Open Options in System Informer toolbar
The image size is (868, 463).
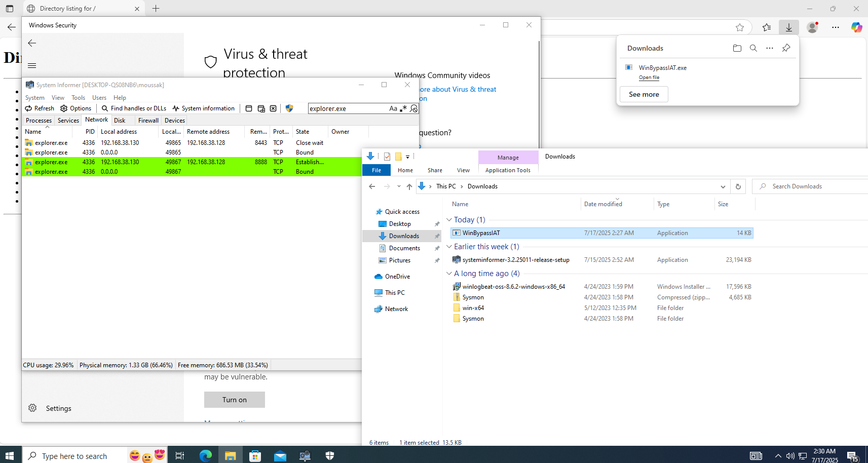76,108
